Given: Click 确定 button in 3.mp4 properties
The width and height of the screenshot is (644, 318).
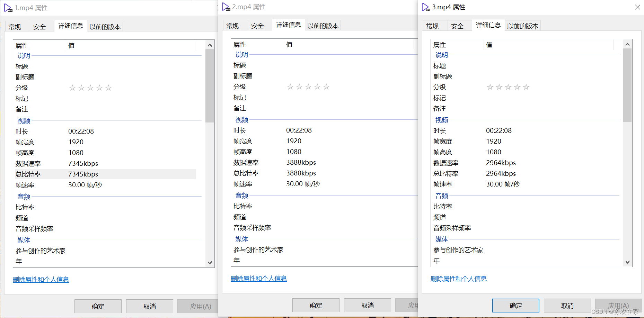Looking at the screenshot, I should coord(516,306).
